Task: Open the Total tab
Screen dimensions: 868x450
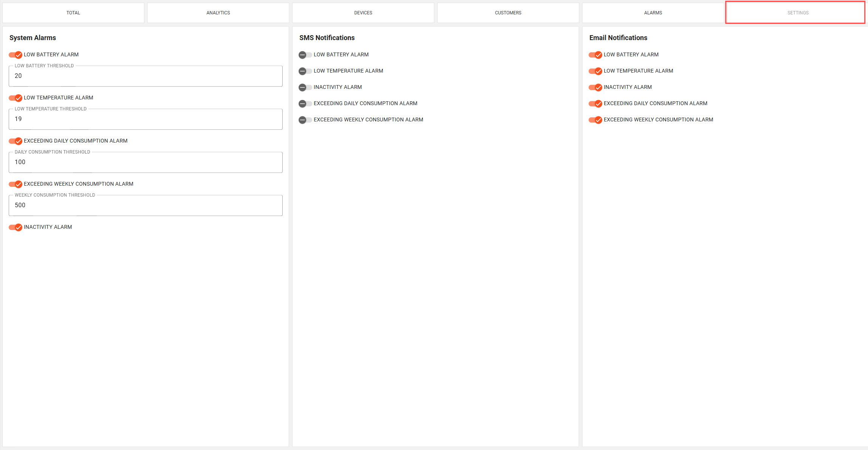Action: [73, 13]
